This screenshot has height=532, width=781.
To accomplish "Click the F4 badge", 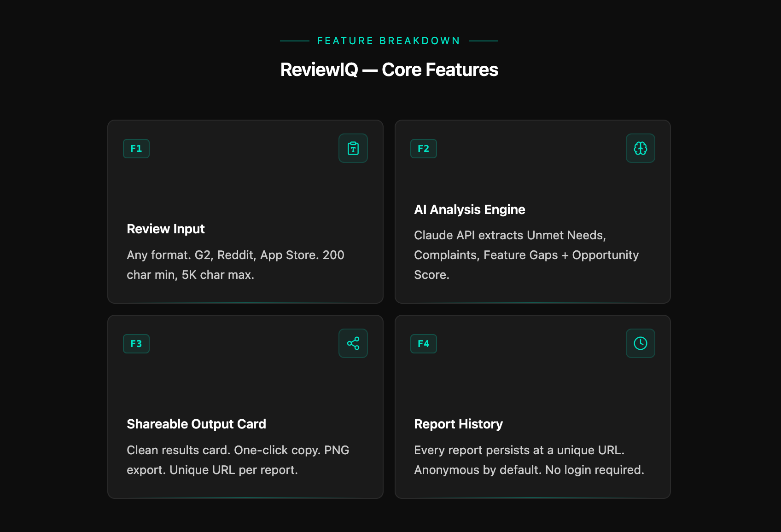I will (x=424, y=344).
